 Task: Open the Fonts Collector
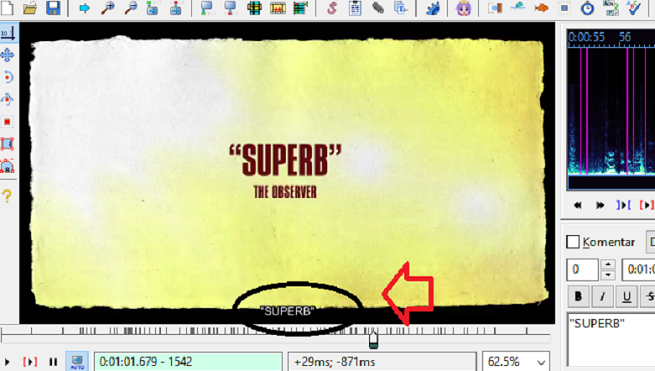[401, 8]
